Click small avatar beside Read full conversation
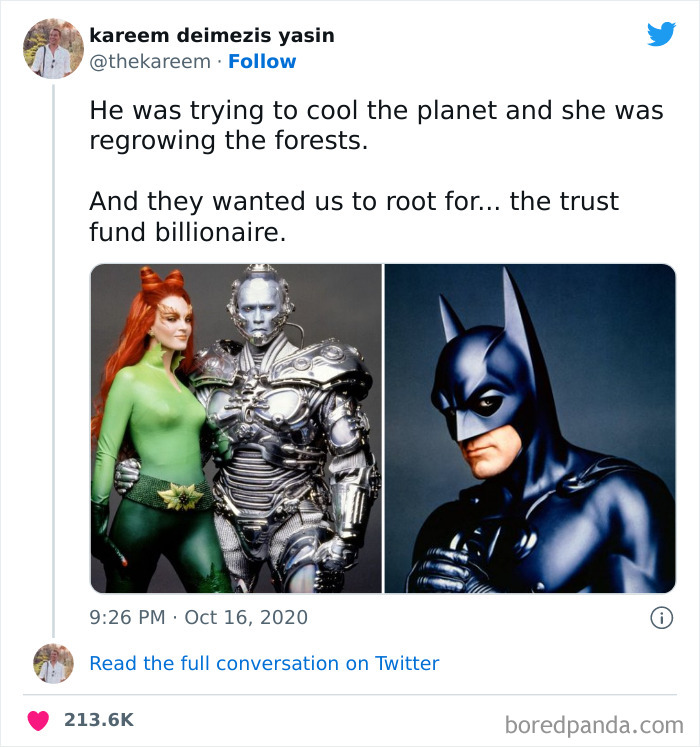This screenshot has width=700, height=747. click(53, 663)
